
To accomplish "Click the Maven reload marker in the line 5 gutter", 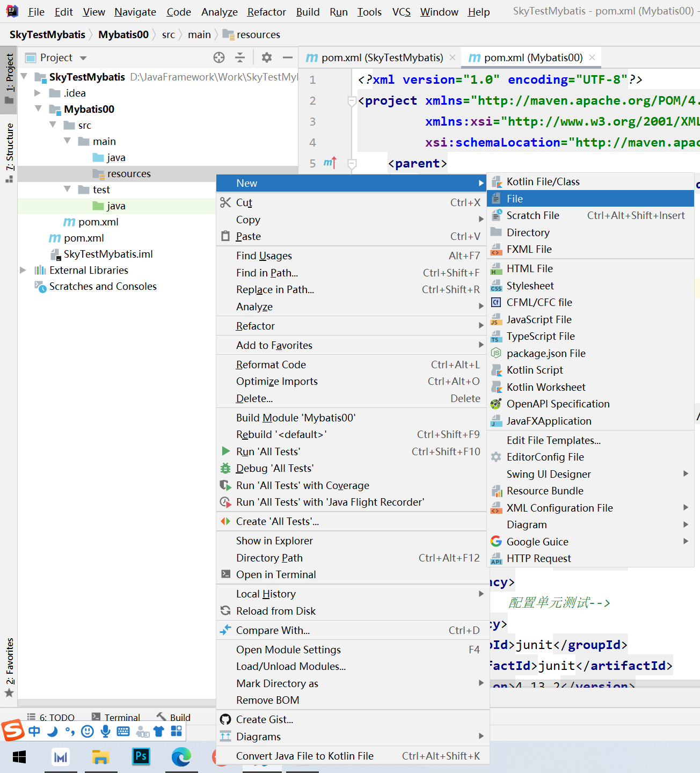I will pos(330,163).
